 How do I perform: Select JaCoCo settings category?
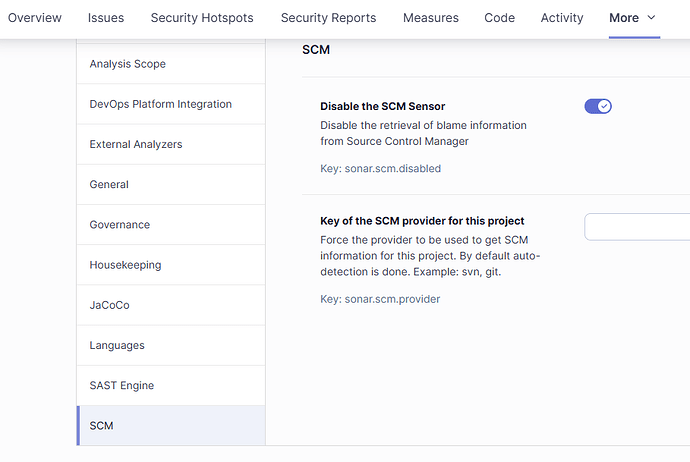coord(171,305)
